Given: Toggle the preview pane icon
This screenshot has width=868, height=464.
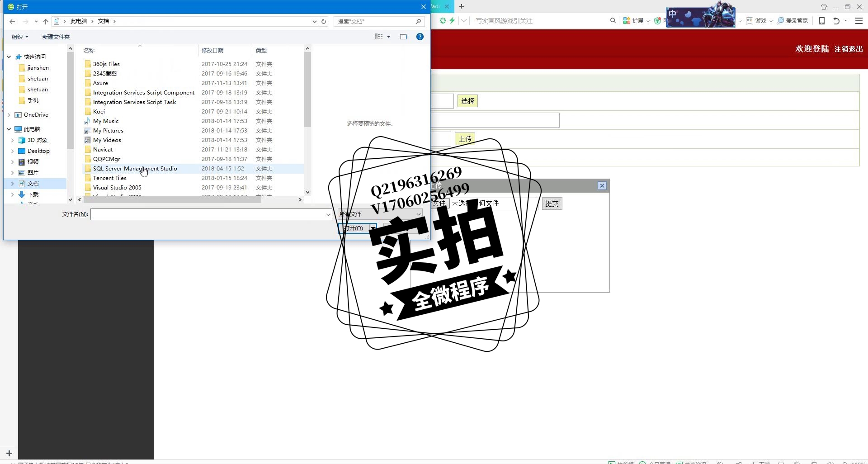Looking at the screenshot, I should tap(404, 37).
